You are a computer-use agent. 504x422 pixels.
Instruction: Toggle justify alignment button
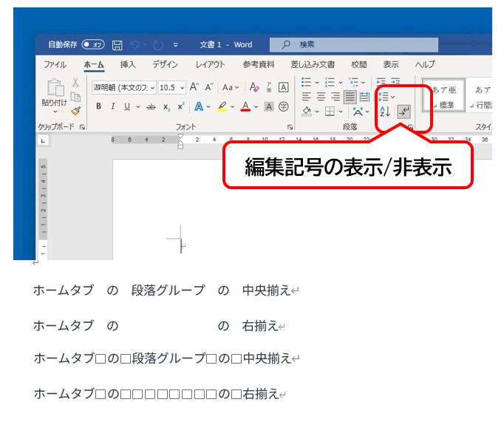point(350,97)
